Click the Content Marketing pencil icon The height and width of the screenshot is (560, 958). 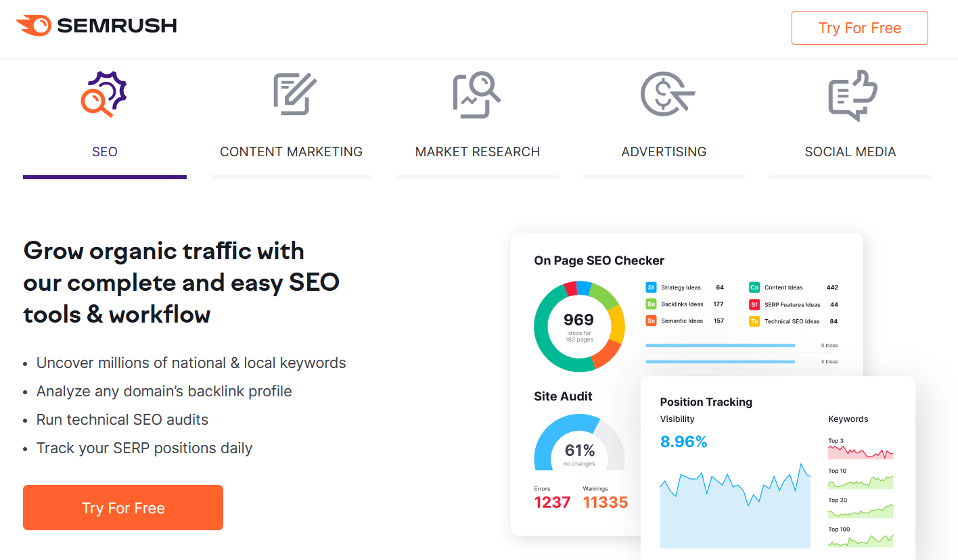coord(294,94)
